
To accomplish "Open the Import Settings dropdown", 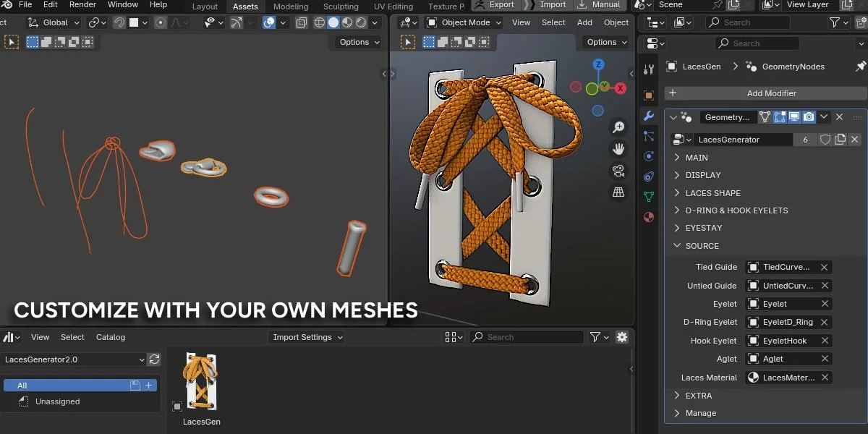I will tap(305, 336).
